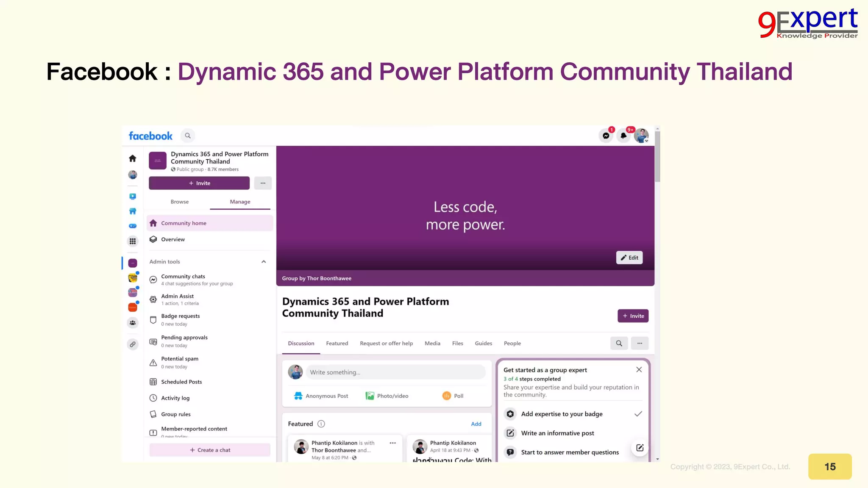Click Edit on the cover photo
The height and width of the screenshot is (488, 868).
click(629, 258)
